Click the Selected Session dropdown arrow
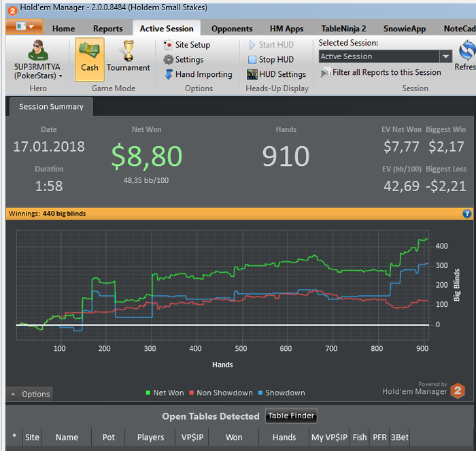 [445, 56]
